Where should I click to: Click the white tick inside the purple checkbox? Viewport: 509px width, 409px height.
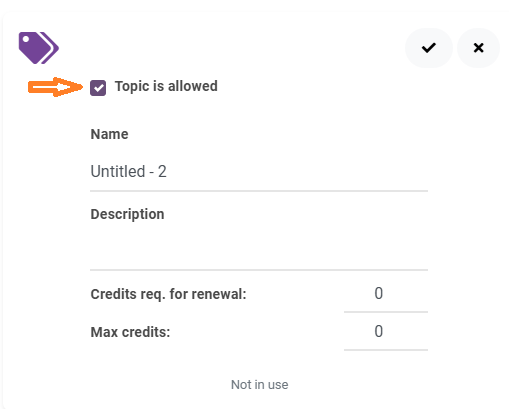click(x=98, y=88)
